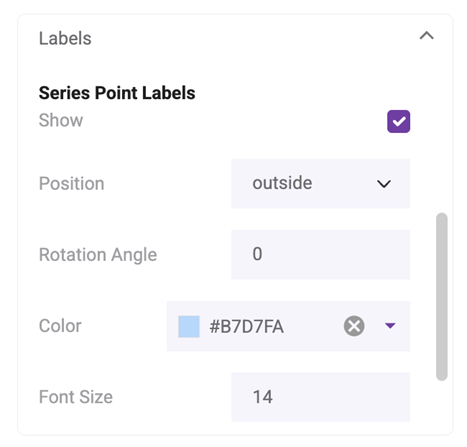This screenshot has height=447, width=467.
Task: Click the Position dropdown chevron arrow
Action: click(x=384, y=184)
